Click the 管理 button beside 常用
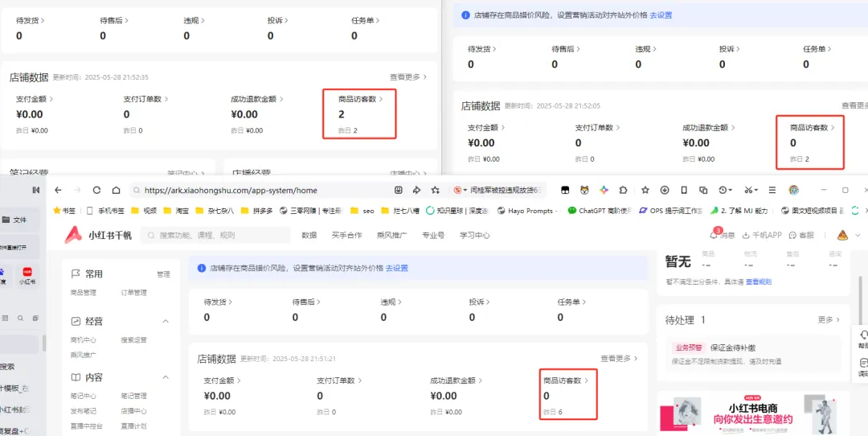This screenshot has width=868, height=436. (x=163, y=275)
